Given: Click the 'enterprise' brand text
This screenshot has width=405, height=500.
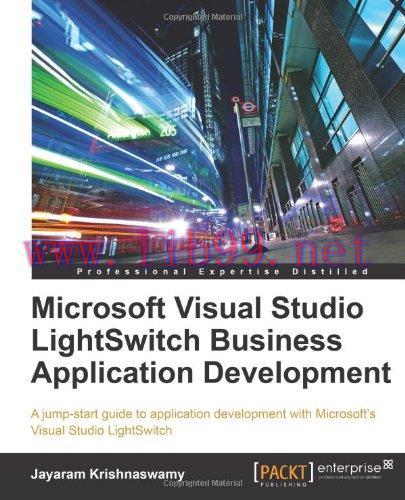Looking at the screenshot, I should [x=349, y=468].
